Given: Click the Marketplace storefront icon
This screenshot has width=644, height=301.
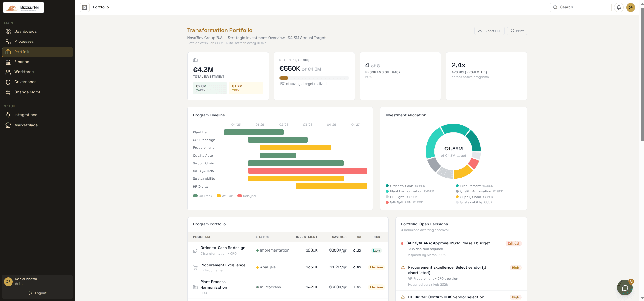Looking at the screenshot, I should (x=8, y=125).
